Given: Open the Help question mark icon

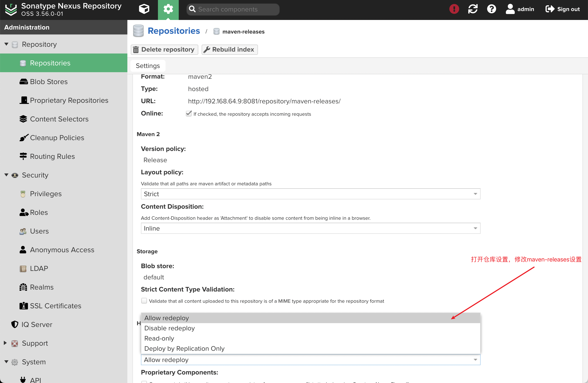Looking at the screenshot, I should [491, 9].
